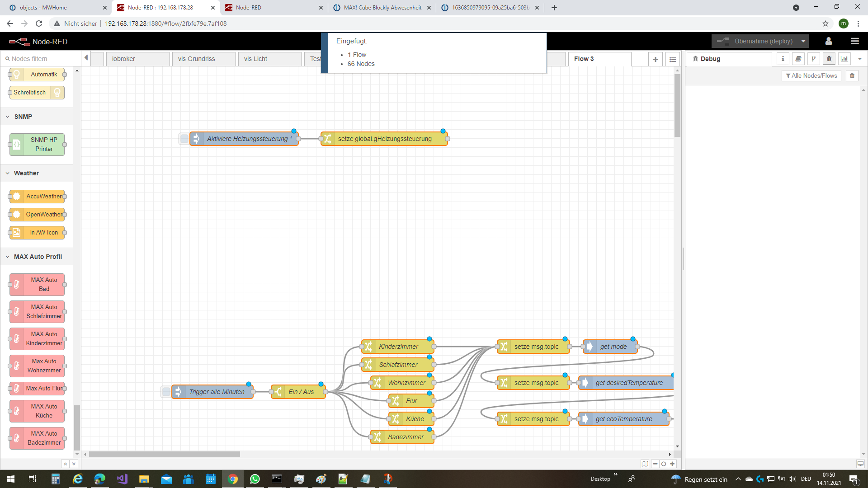Image resolution: width=868 pixels, height=488 pixels.
Task: Click the Alle Nodes/Flows filter button
Action: pyautogui.click(x=811, y=76)
